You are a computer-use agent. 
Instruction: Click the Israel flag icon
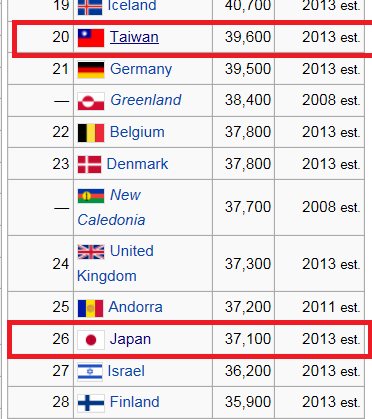[90, 372]
